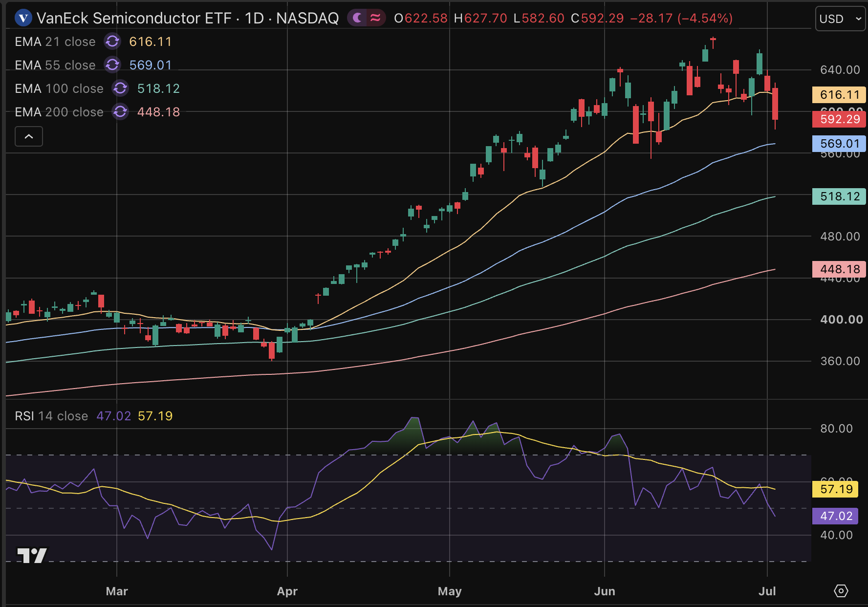Image resolution: width=868 pixels, height=607 pixels.
Task: Select the EMA 100 close indicator label
Action: (x=59, y=88)
